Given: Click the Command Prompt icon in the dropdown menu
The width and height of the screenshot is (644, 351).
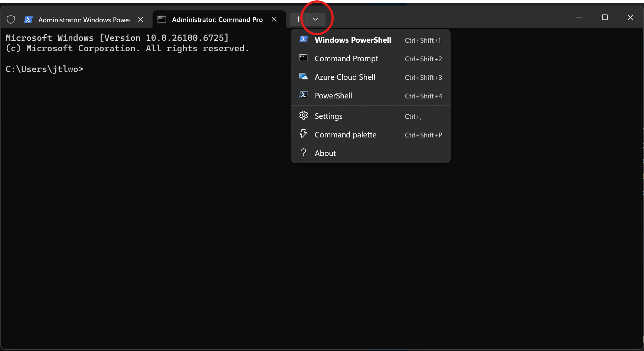Looking at the screenshot, I should (x=303, y=58).
